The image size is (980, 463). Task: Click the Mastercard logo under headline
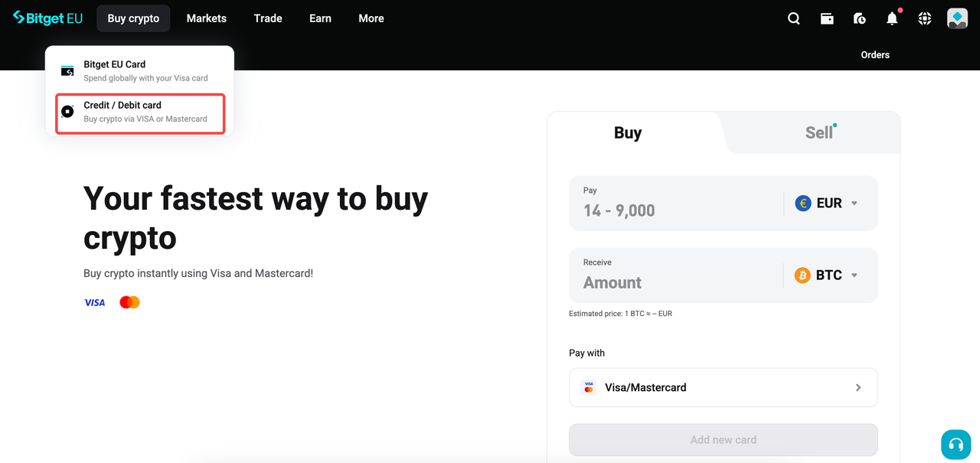click(x=129, y=302)
